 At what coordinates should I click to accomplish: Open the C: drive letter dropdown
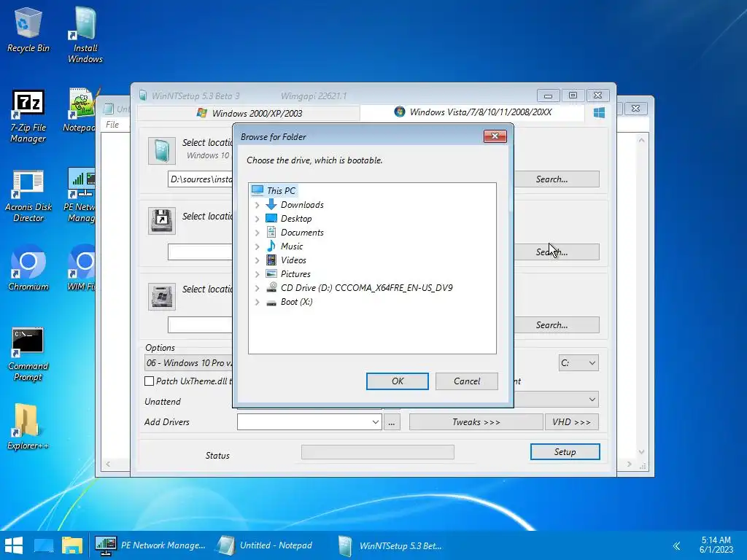[578, 363]
